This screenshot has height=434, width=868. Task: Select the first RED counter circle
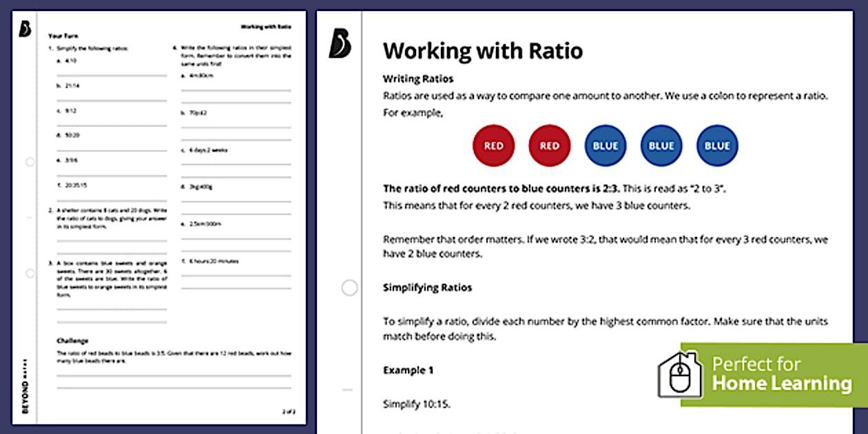[x=493, y=145]
